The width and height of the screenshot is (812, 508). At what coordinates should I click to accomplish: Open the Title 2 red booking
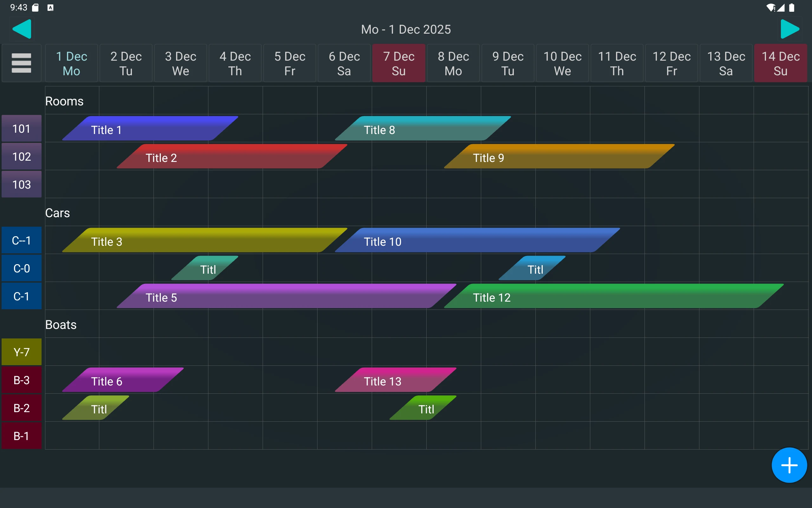[x=232, y=156]
